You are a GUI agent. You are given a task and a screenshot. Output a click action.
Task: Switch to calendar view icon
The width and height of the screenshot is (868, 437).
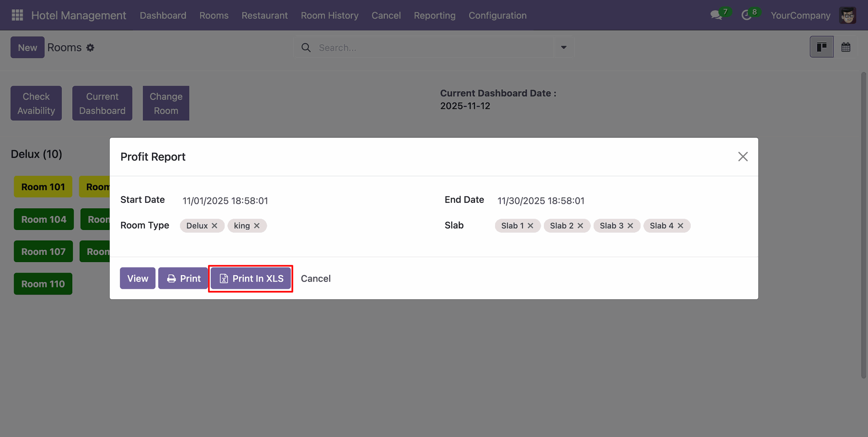pyautogui.click(x=845, y=47)
